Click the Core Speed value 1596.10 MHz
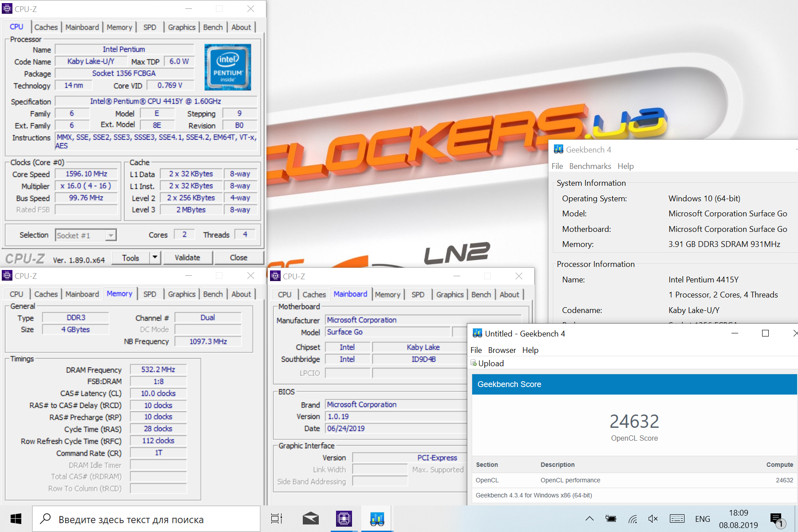 (86, 174)
